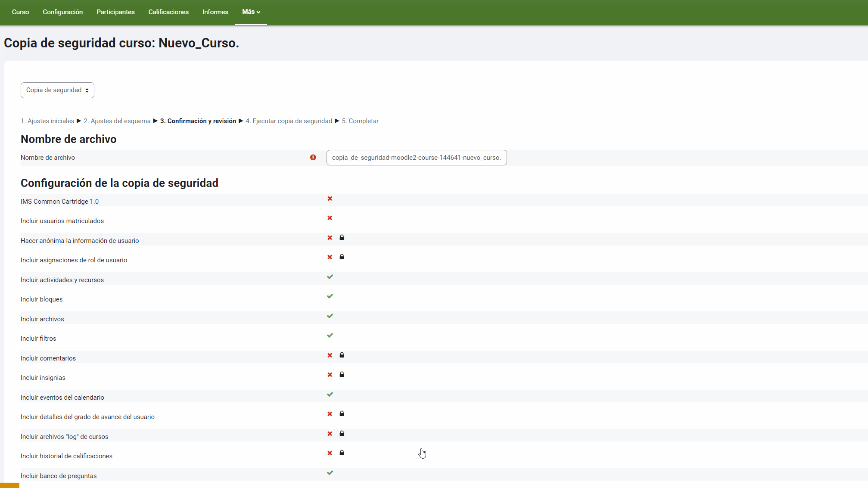Open the Informes tab
This screenshot has width=868, height=488.
point(215,12)
